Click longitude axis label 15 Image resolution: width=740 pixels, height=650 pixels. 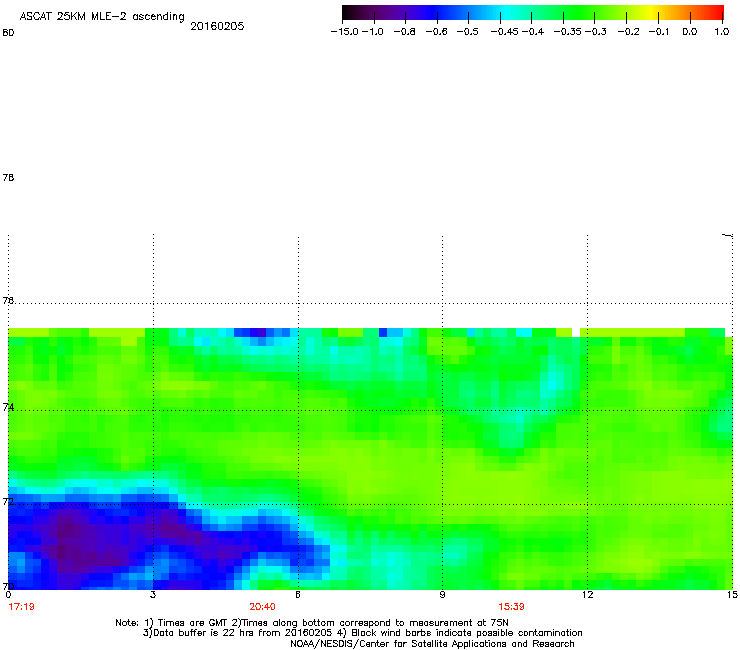[x=732, y=595]
